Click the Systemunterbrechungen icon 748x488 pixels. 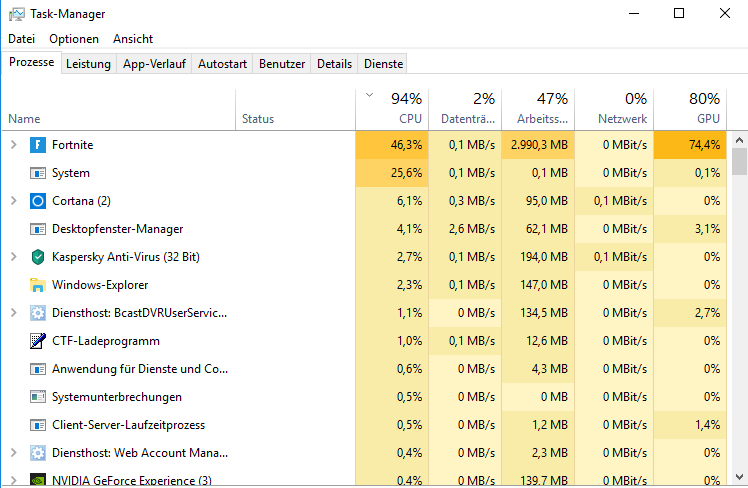[38, 397]
